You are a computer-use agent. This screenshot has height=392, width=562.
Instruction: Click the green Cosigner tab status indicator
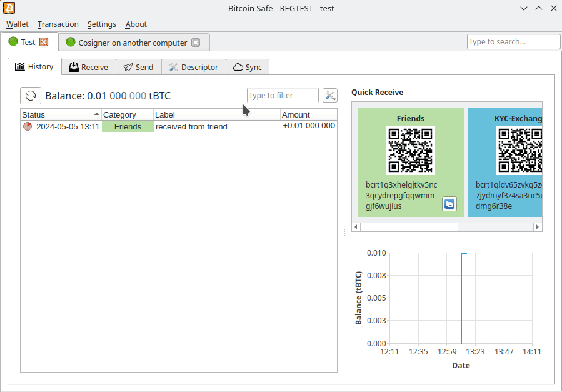click(71, 42)
